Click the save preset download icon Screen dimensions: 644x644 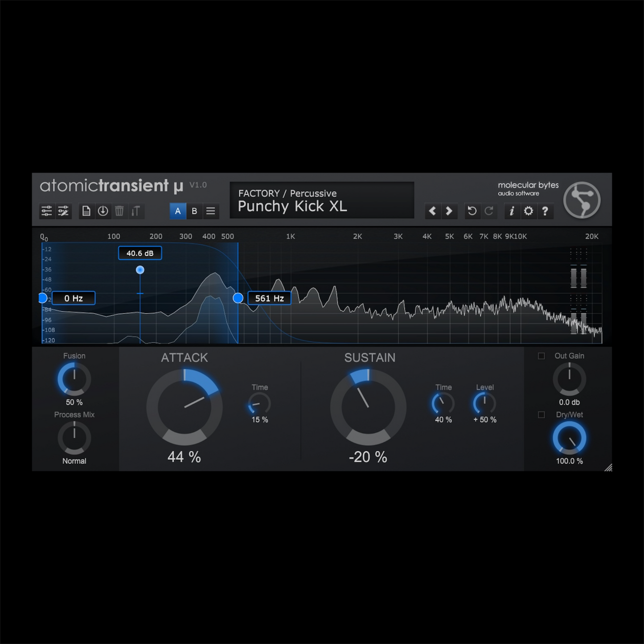coord(103,211)
